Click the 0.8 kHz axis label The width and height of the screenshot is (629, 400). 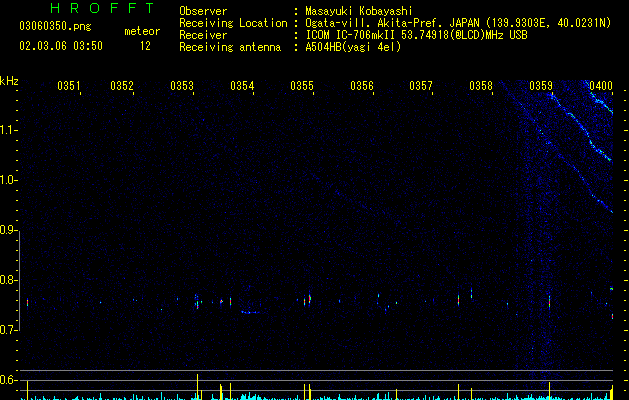[8, 280]
